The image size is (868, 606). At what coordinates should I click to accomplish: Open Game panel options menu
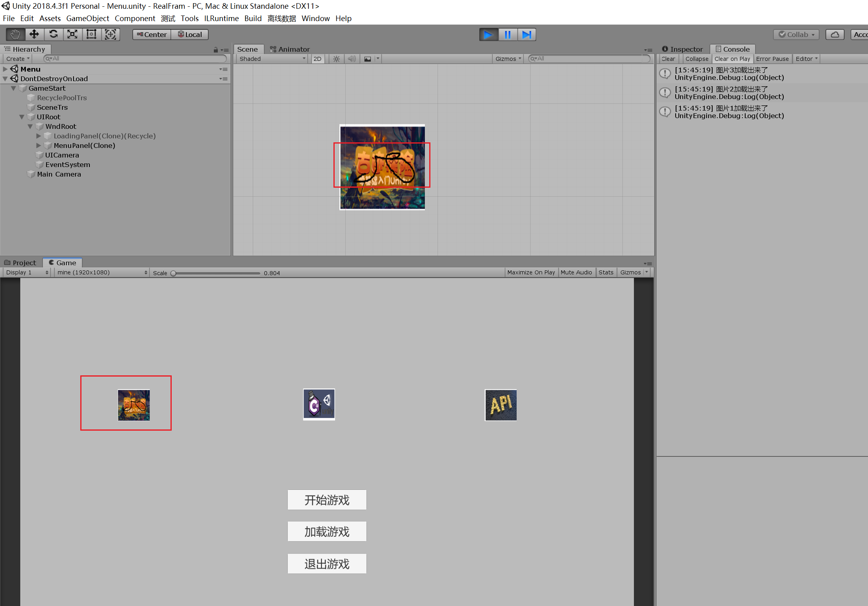pyautogui.click(x=648, y=264)
